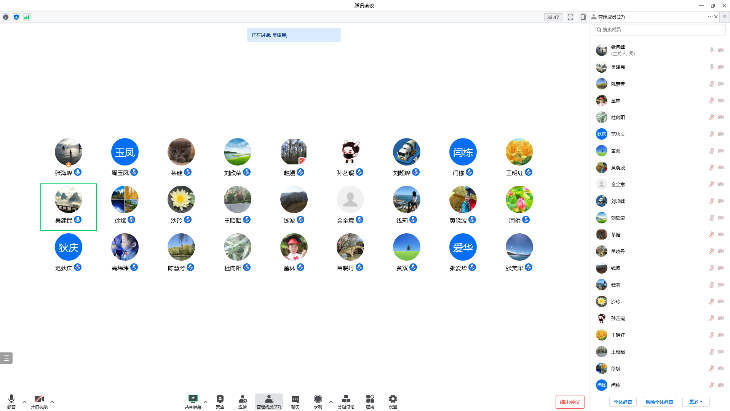The width and height of the screenshot is (730, 411).
Task: Click the 全体静音 mute all button
Action: 621,401
